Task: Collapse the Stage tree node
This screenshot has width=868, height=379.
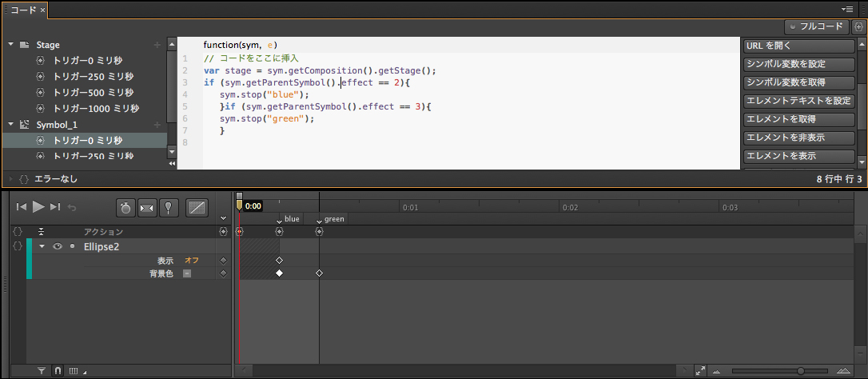Action: tap(11, 44)
